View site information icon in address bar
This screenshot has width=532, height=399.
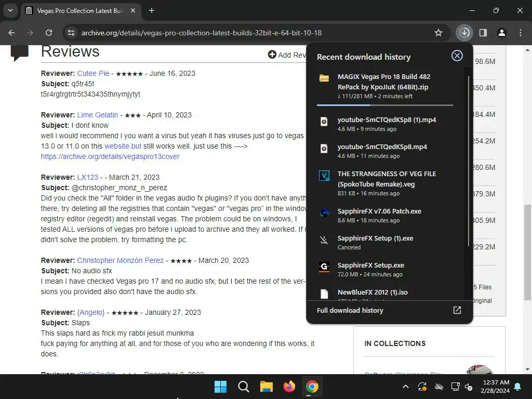click(71, 33)
